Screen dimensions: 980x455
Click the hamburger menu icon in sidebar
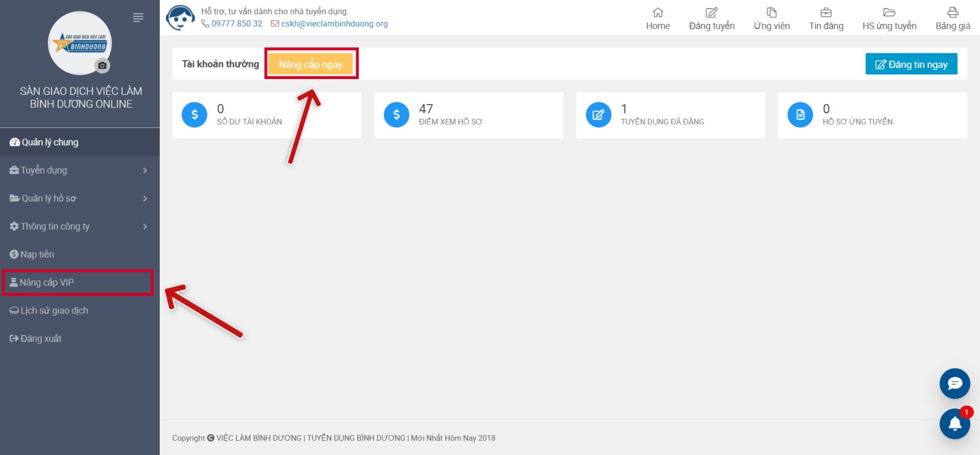pos(138,18)
